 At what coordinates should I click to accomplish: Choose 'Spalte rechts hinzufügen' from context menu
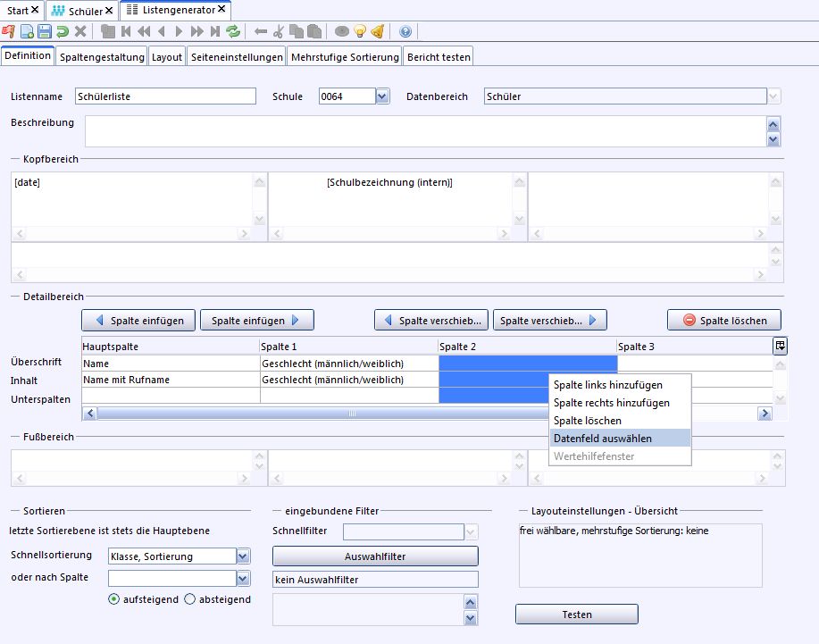pyautogui.click(x=620, y=403)
